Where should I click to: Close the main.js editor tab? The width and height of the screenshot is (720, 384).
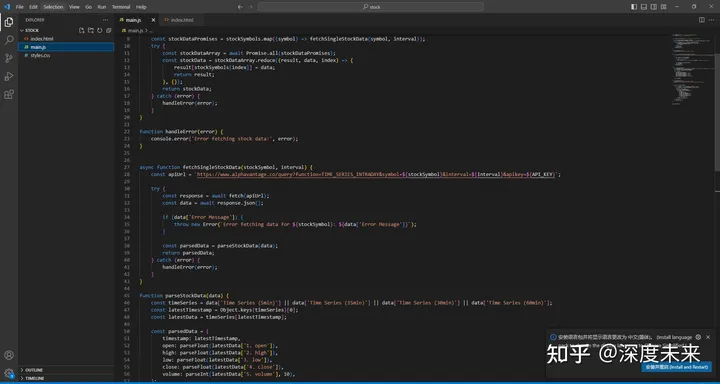(x=153, y=20)
